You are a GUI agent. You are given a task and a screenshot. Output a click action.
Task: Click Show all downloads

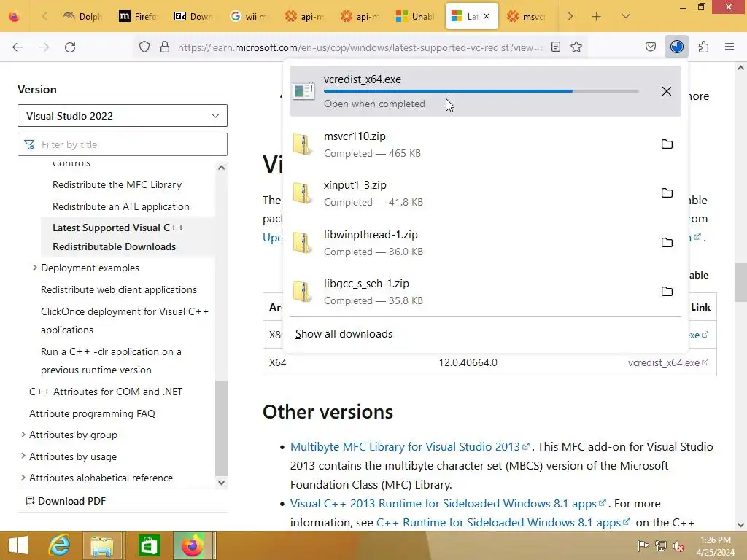pos(344,334)
